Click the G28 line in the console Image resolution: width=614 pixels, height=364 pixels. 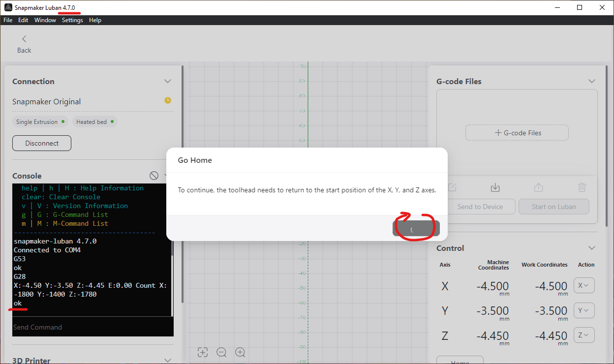coord(20,276)
